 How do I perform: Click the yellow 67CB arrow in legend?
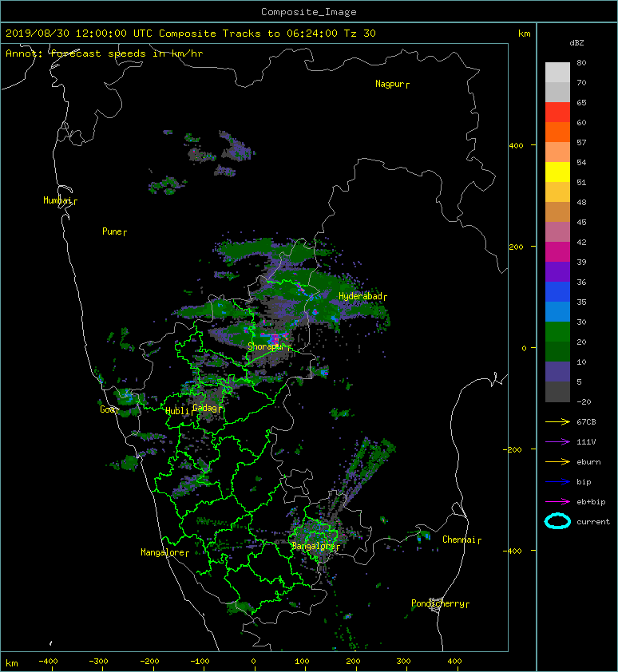pyautogui.click(x=557, y=422)
